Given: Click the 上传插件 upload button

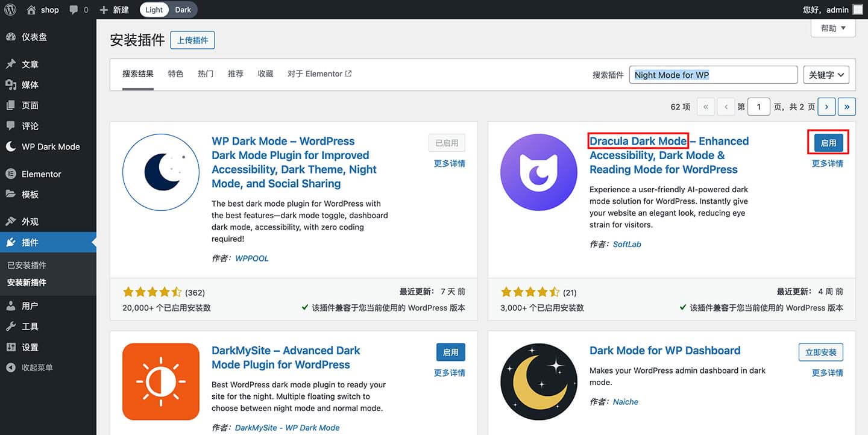Looking at the screenshot, I should click(x=193, y=40).
